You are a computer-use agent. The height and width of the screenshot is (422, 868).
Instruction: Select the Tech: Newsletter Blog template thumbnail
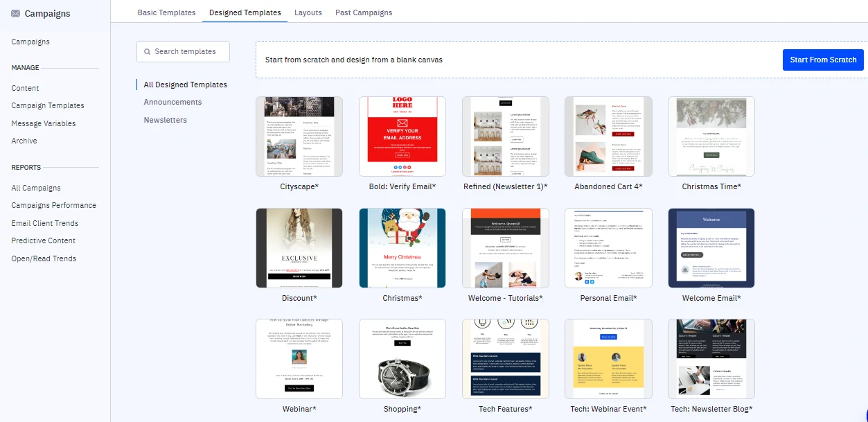click(x=711, y=359)
